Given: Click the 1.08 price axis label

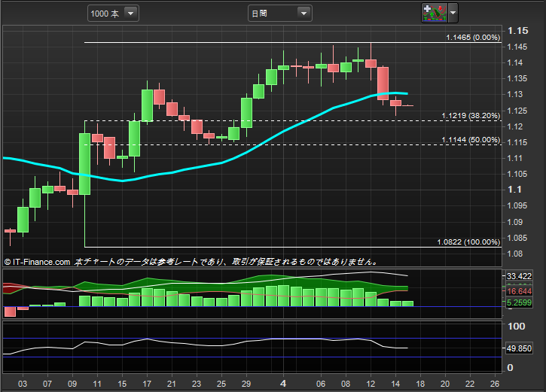Looking at the screenshot, I should point(515,254).
